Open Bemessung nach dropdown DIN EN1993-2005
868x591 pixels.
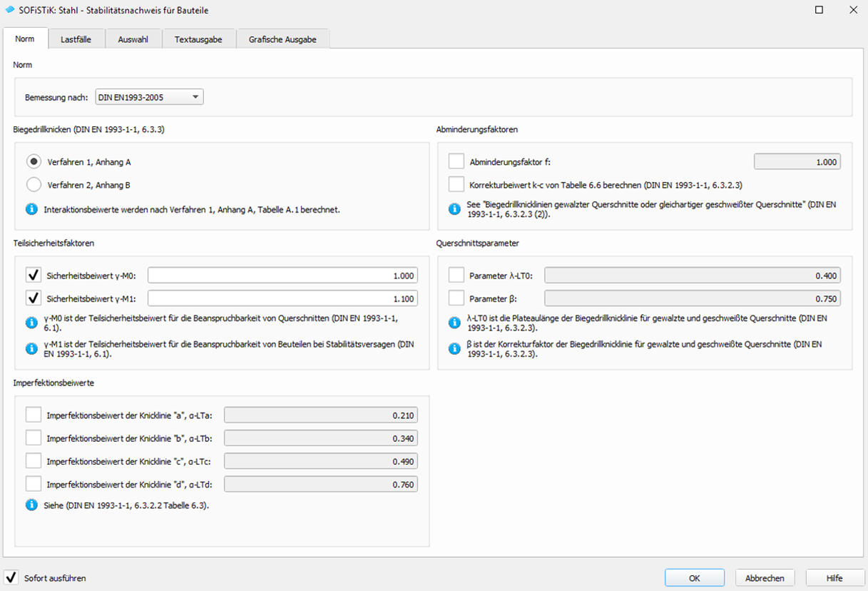click(x=150, y=97)
